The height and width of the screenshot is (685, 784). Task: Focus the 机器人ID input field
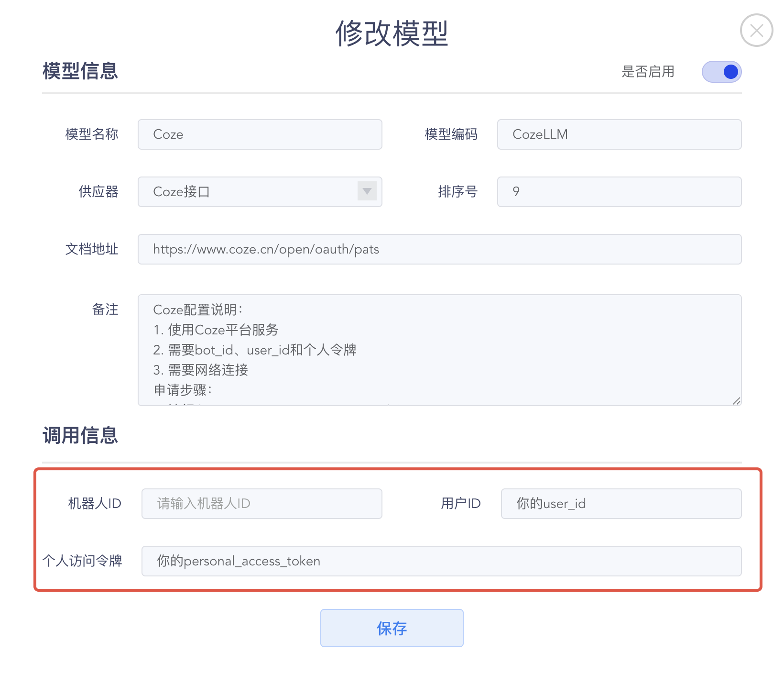coord(262,504)
